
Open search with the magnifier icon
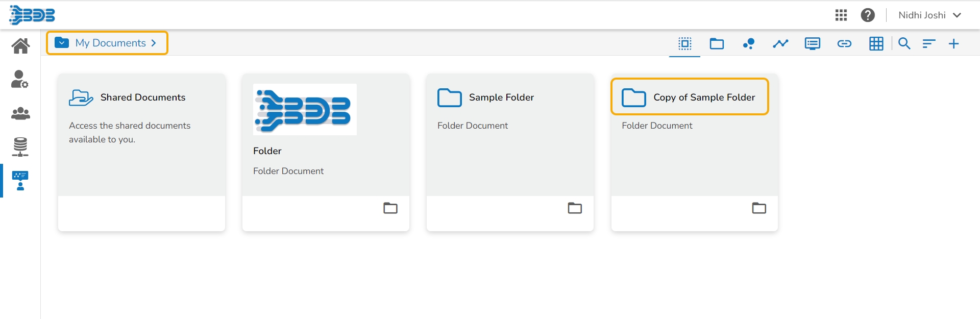pos(904,44)
